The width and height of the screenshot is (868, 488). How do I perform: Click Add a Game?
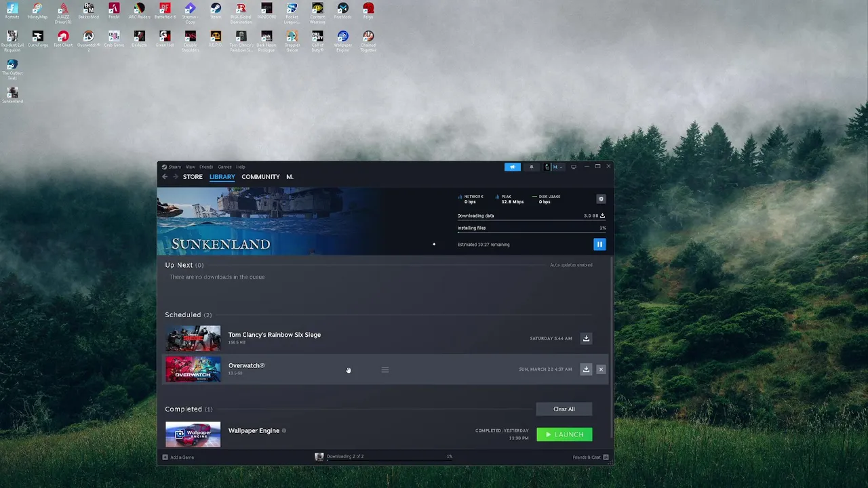click(x=178, y=457)
